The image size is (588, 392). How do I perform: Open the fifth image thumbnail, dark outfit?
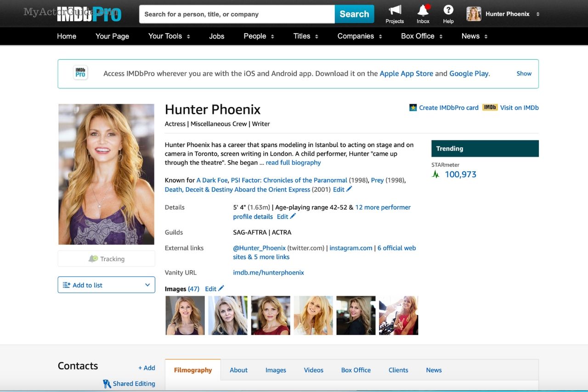point(356,315)
